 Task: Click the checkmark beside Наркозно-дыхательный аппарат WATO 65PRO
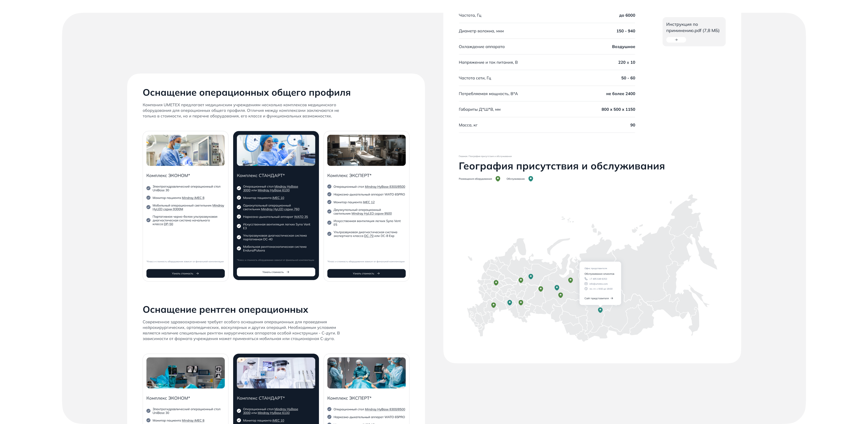pyautogui.click(x=329, y=194)
